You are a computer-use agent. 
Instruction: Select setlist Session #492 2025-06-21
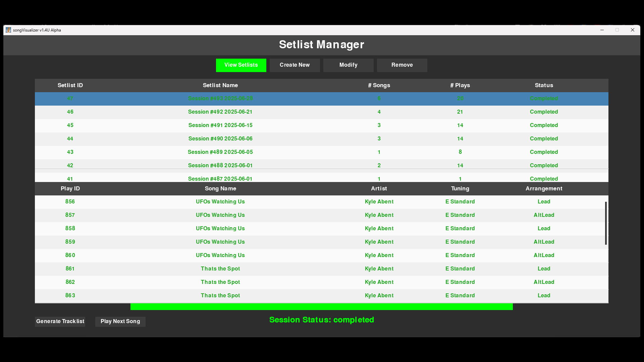220,112
